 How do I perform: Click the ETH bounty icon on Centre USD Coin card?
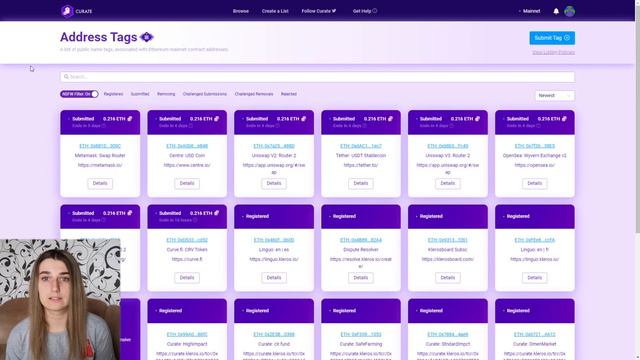[217, 119]
